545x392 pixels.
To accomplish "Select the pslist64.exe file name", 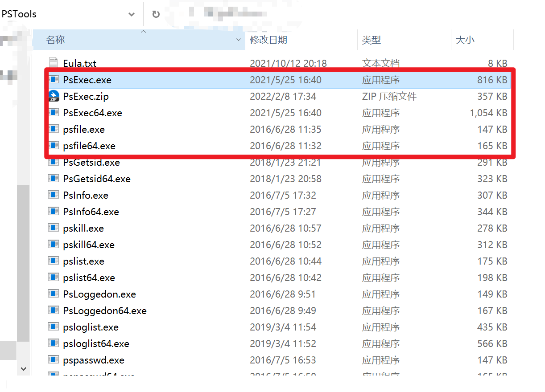I will click(89, 278).
